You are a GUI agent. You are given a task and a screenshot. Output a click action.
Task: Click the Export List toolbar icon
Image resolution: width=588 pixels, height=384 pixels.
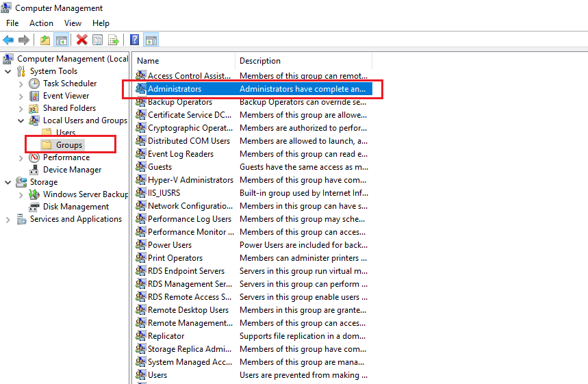point(113,40)
